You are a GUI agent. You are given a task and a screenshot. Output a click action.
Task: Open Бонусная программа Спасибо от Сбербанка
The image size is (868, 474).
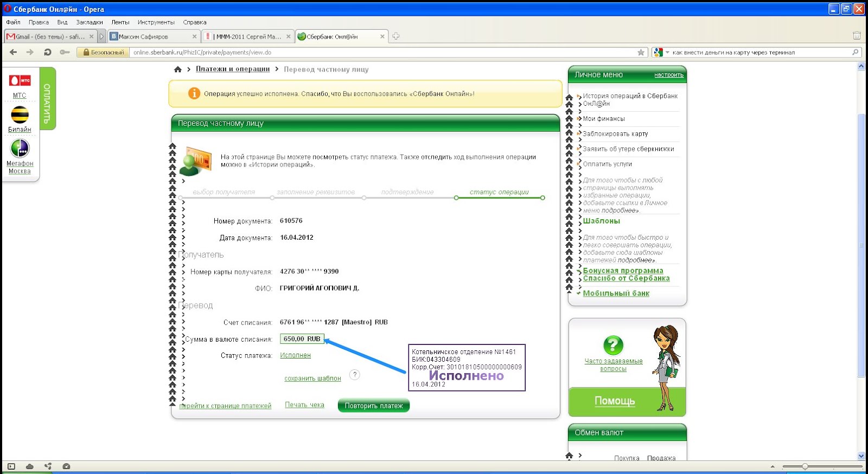tap(626, 274)
